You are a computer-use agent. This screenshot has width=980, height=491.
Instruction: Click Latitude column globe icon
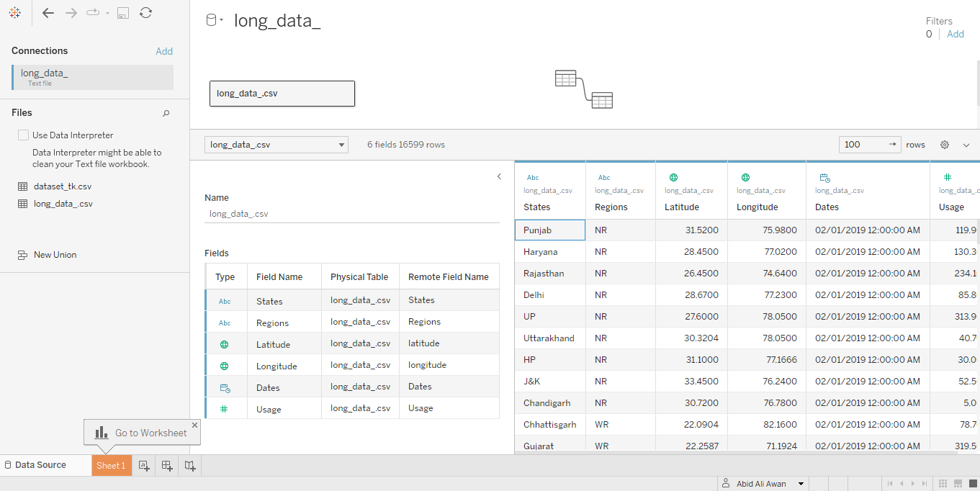click(673, 177)
